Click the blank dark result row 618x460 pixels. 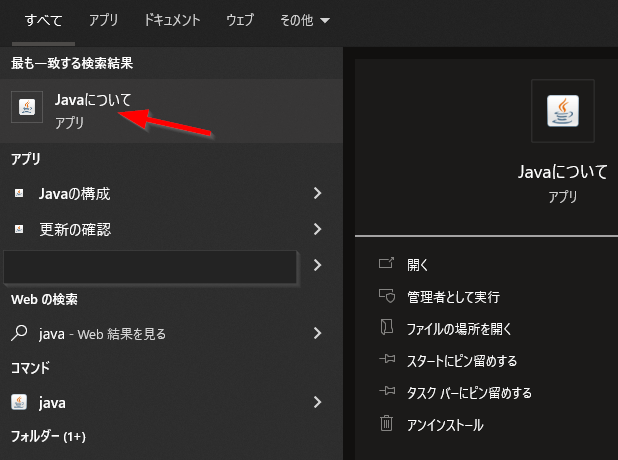[150, 266]
